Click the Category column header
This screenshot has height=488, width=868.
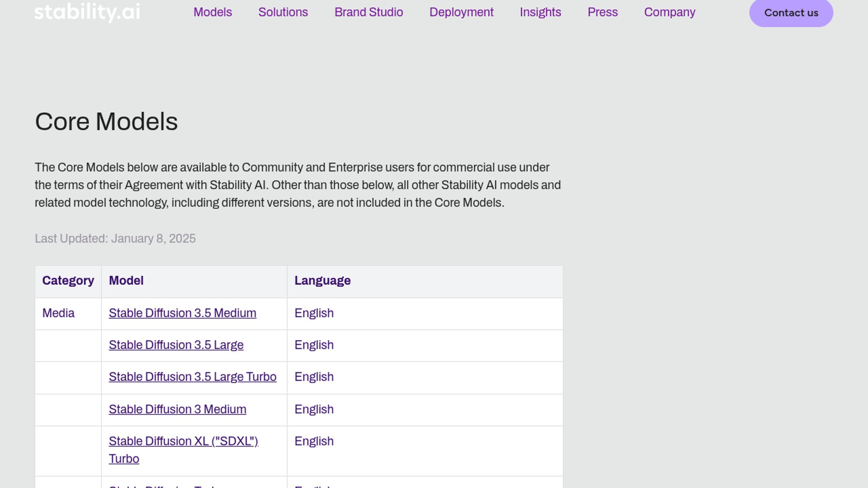click(x=68, y=281)
